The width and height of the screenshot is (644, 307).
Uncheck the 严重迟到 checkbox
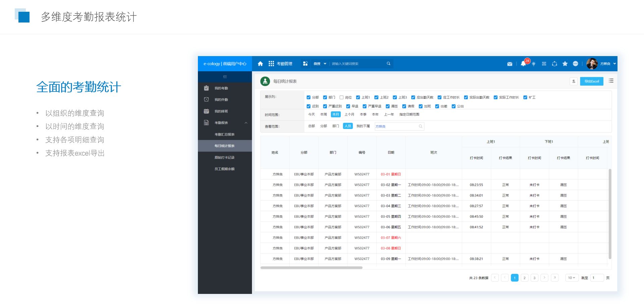coord(325,106)
